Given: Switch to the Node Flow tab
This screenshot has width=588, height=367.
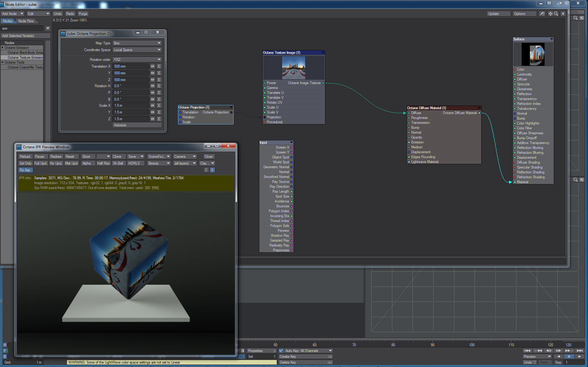Looking at the screenshot, I should point(26,21).
